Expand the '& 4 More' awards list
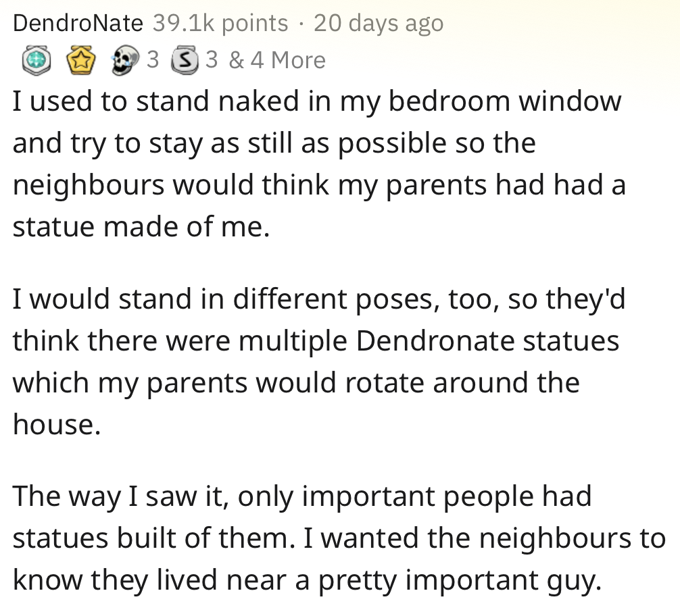680x616 pixels. click(x=277, y=61)
